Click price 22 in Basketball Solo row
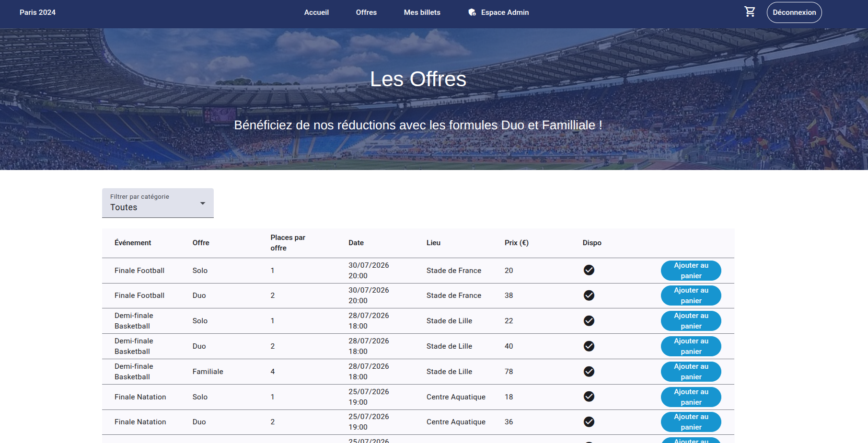 [509, 321]
